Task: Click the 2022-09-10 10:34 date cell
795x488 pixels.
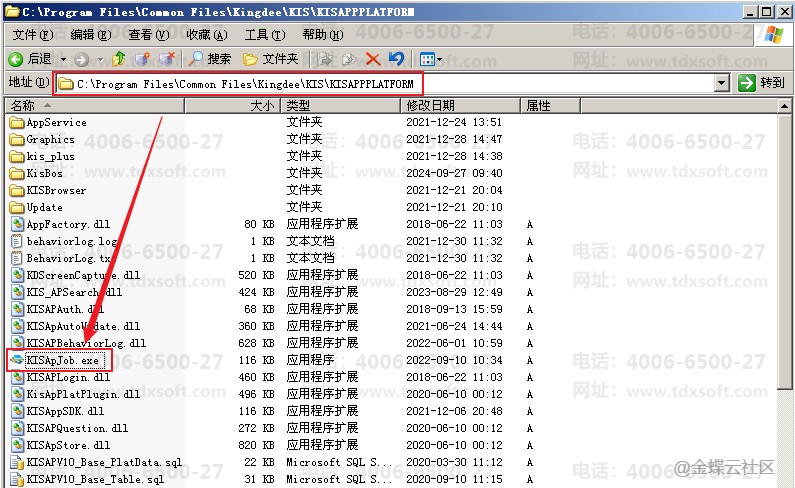Action: pyautogui.click(x=454, y=360)
